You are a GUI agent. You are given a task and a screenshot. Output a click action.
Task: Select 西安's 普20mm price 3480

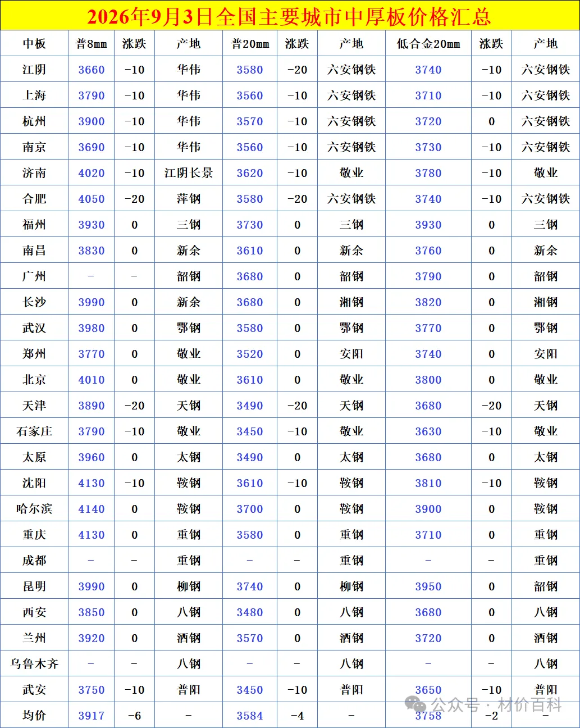[250, 612]
